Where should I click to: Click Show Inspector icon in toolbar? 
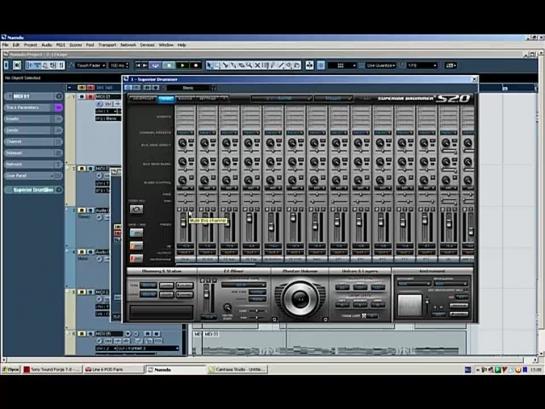(x=30, y=65)
